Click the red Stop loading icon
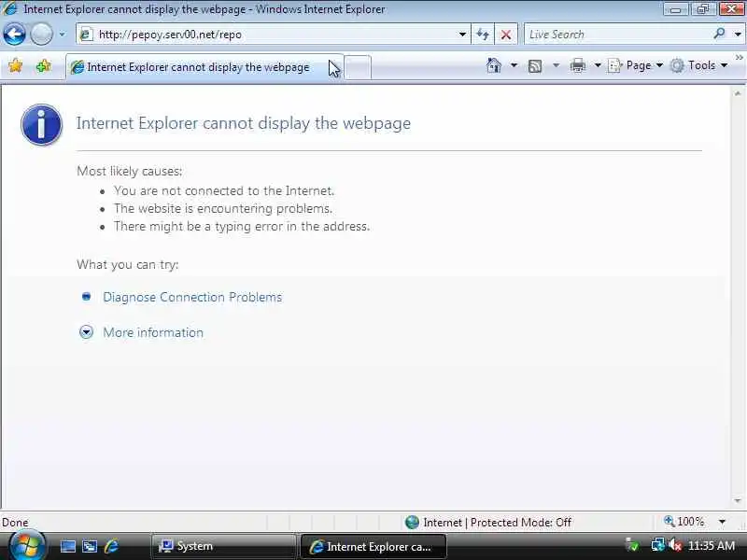Image resolution: width=747 pixels, height=560 pixels. [x=506, y=35]
